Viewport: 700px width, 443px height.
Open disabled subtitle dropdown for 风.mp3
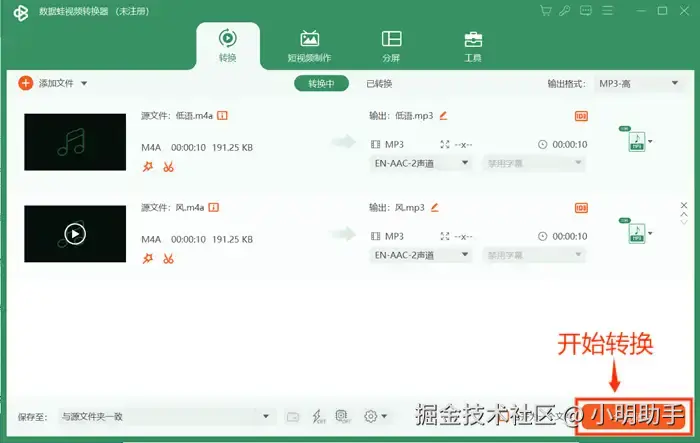pos(533,255)
